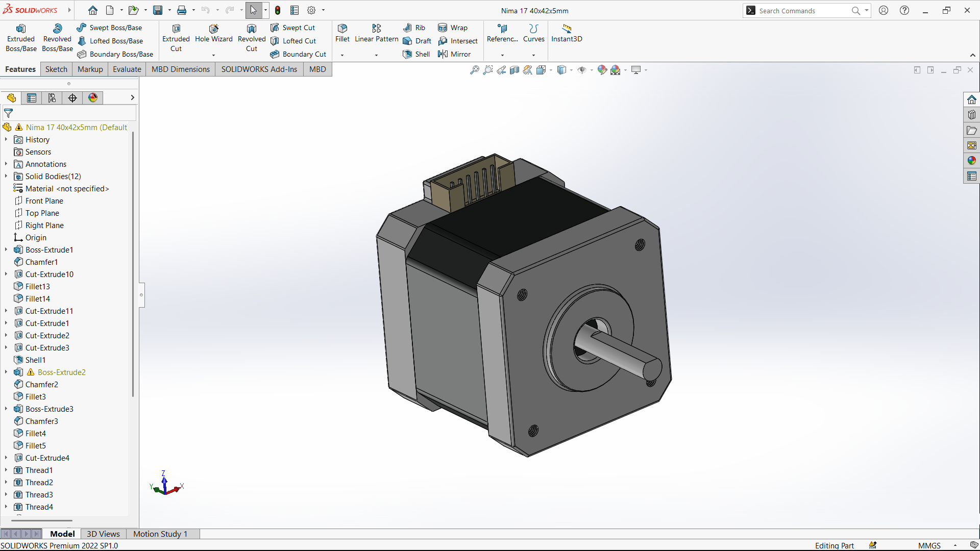Switch to the MBD Dimensions tab

pyautogui.click(x=181, y=69)
